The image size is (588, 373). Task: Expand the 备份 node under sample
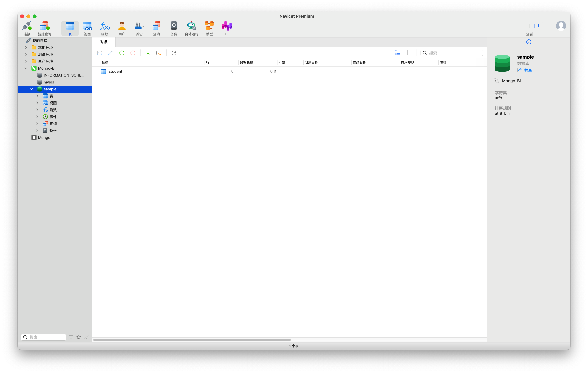[x=37, y=131]
